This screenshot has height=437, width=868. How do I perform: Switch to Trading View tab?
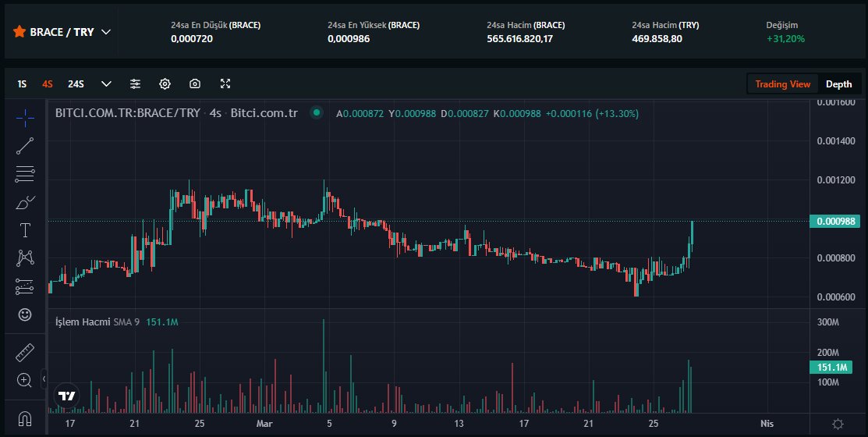tap(783, 84)
